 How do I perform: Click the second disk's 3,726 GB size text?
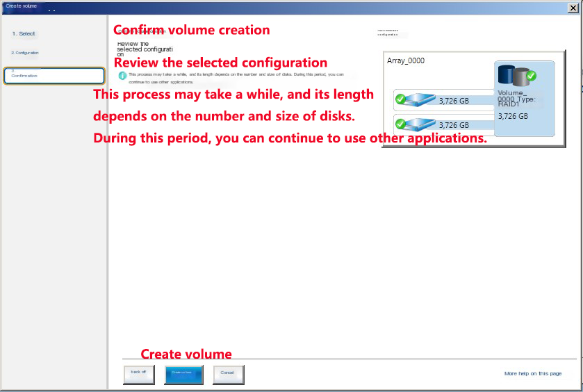[x=454, y=125]
